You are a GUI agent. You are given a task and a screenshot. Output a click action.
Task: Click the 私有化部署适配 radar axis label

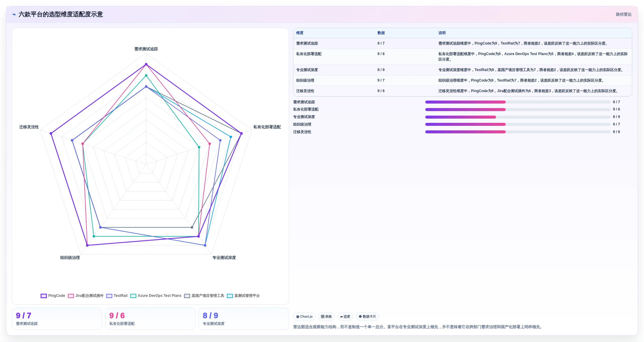tap(267, 127)
